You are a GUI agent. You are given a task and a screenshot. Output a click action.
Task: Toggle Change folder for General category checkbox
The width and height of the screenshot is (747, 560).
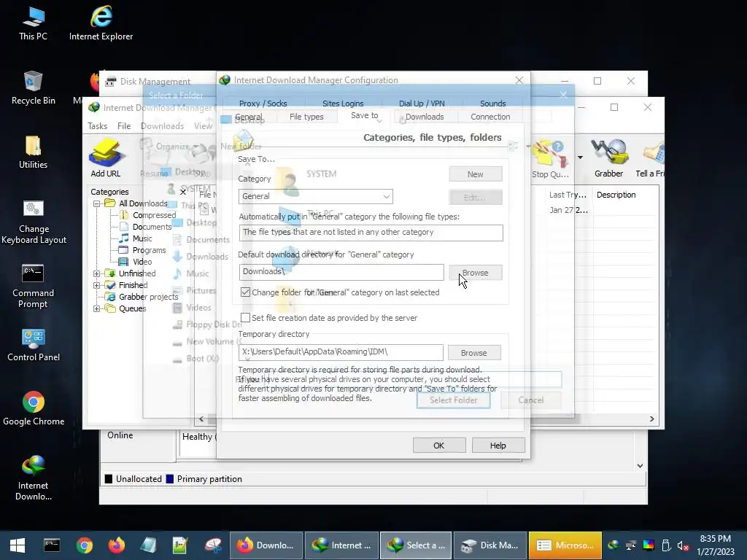pyautogui.click(x=245, y=292)
